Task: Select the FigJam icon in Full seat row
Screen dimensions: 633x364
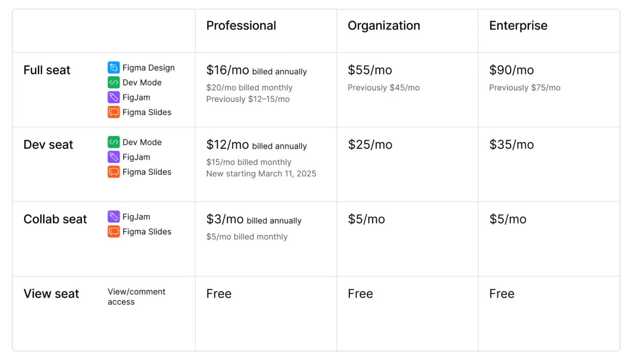Action: (114, 97)
